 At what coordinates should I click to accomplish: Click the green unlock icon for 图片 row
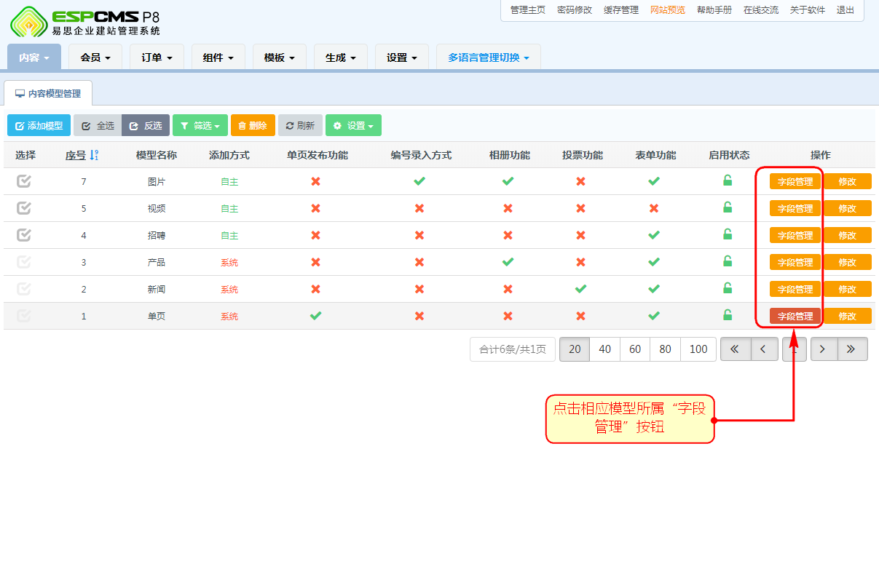pos(727,180)
